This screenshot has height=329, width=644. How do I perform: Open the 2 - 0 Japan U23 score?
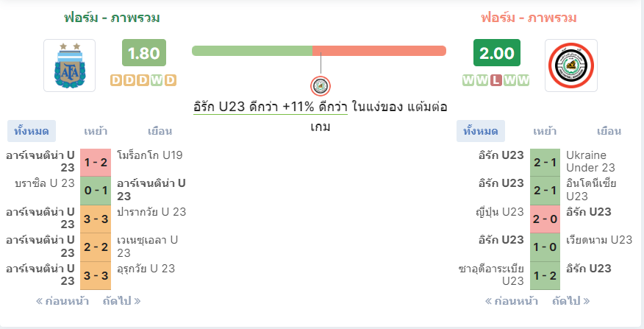click(545, 219)
